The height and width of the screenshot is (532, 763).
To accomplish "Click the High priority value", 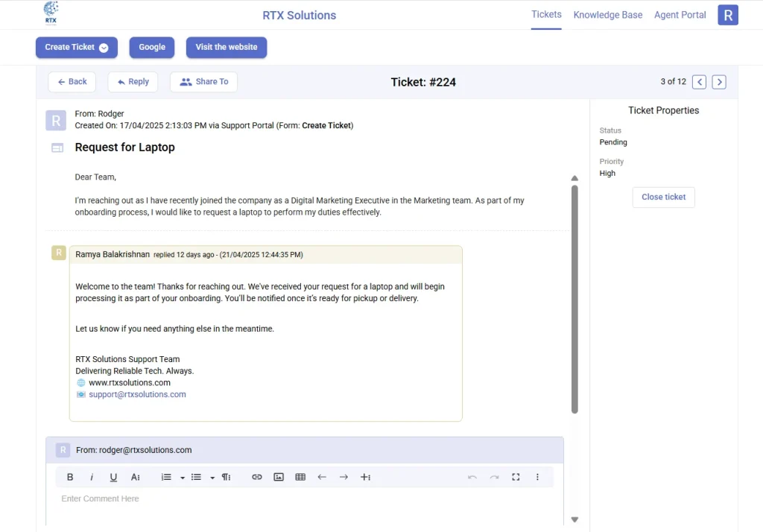I will pos(607,174).
